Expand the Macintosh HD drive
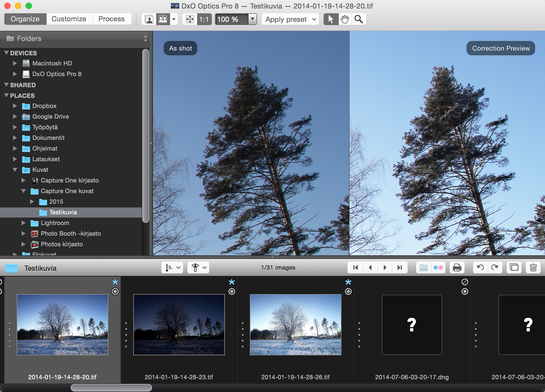Screen dimensions: 545x392 [x=15, y=63]
